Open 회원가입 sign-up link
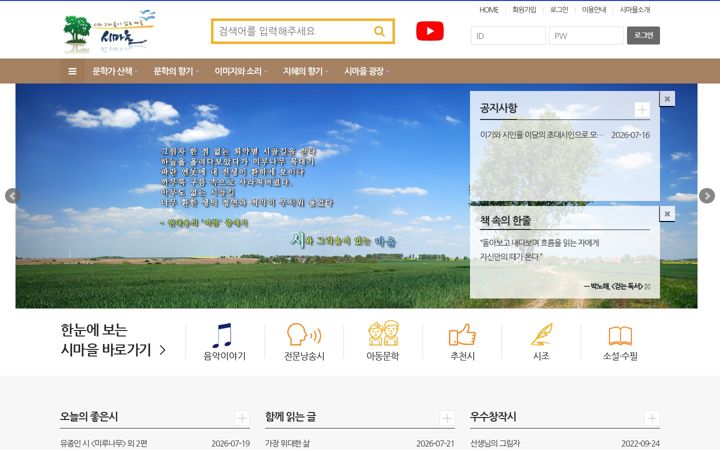The width and height of the screenshot is (720, 450). (524, 10)
